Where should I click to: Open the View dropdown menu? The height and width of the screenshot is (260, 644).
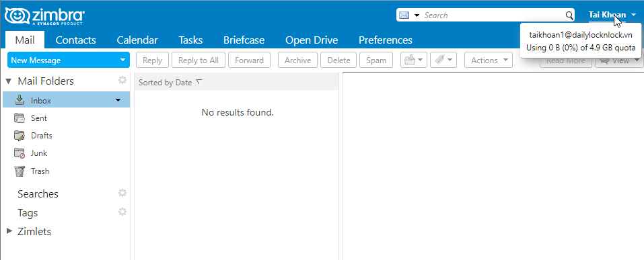pyautogui.click(x=619, y=60)
